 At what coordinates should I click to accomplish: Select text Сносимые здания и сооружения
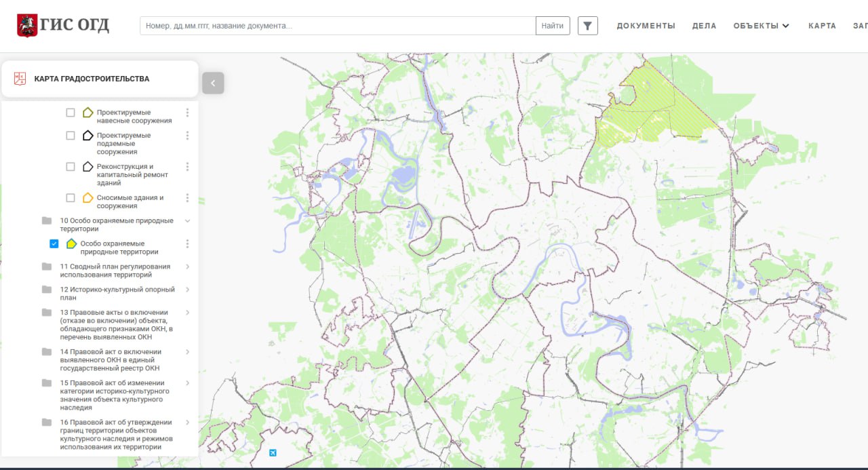click(130, 202)
